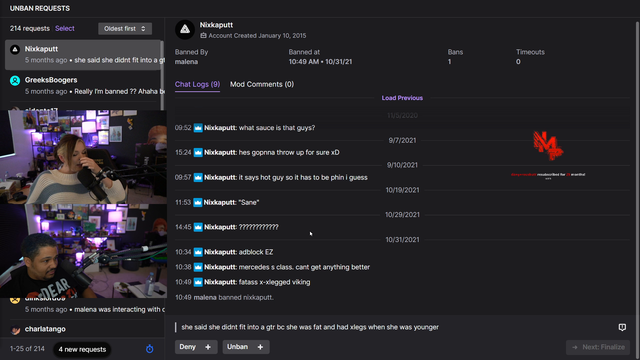
Task: Open the GreeksBoogers unban request
Action: [83, 86]
